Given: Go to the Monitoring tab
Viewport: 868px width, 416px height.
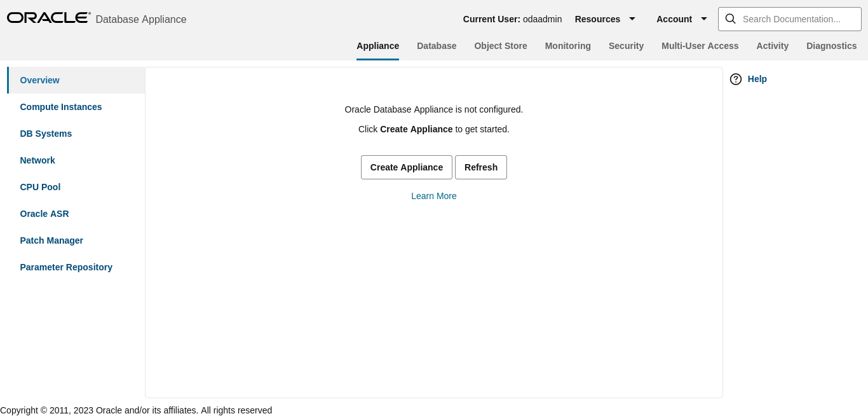Looking at the screenshot, I should point(568,46).
